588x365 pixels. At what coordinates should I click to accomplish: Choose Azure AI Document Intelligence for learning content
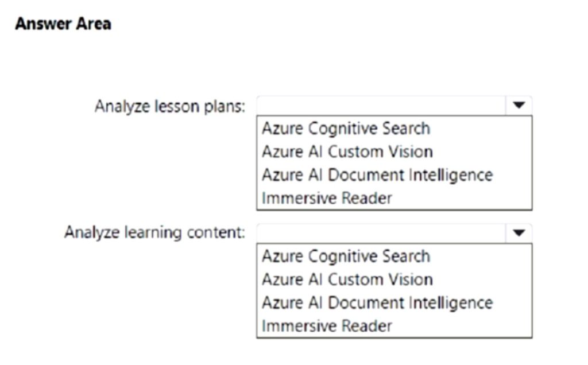point(376,302)
